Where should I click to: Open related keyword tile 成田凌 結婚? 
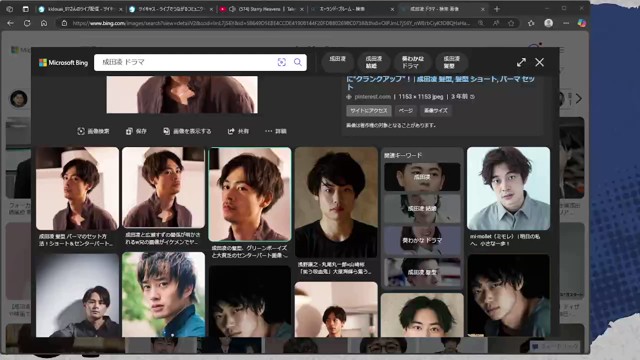(422, 208)
